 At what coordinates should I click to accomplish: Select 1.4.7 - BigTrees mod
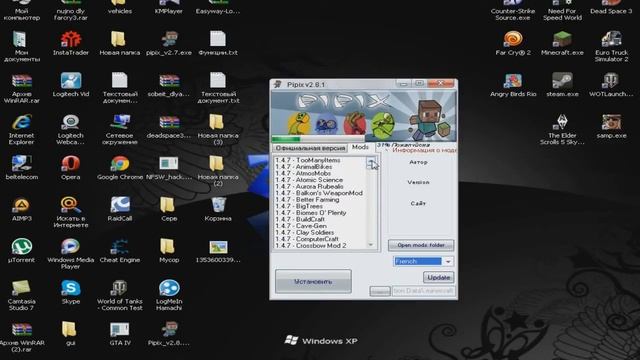(299, 206)
